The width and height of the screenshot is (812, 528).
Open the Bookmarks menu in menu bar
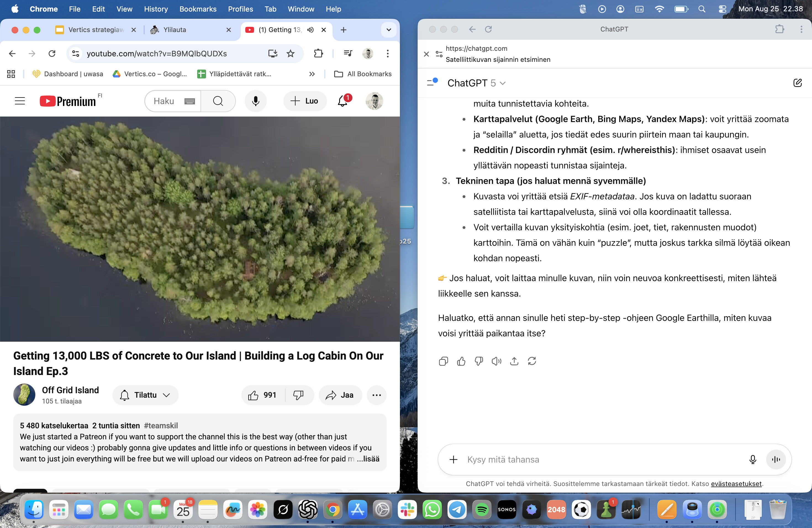click(x=198, y=9)
